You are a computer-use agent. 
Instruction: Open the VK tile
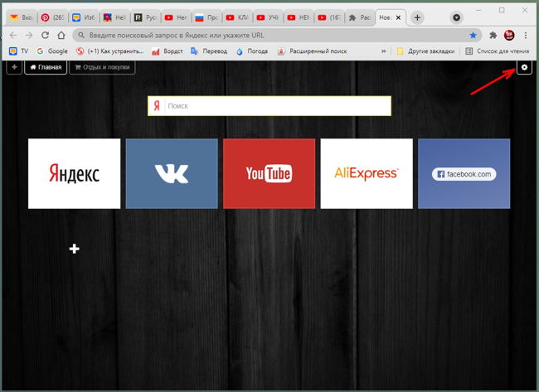click(172, 173)
